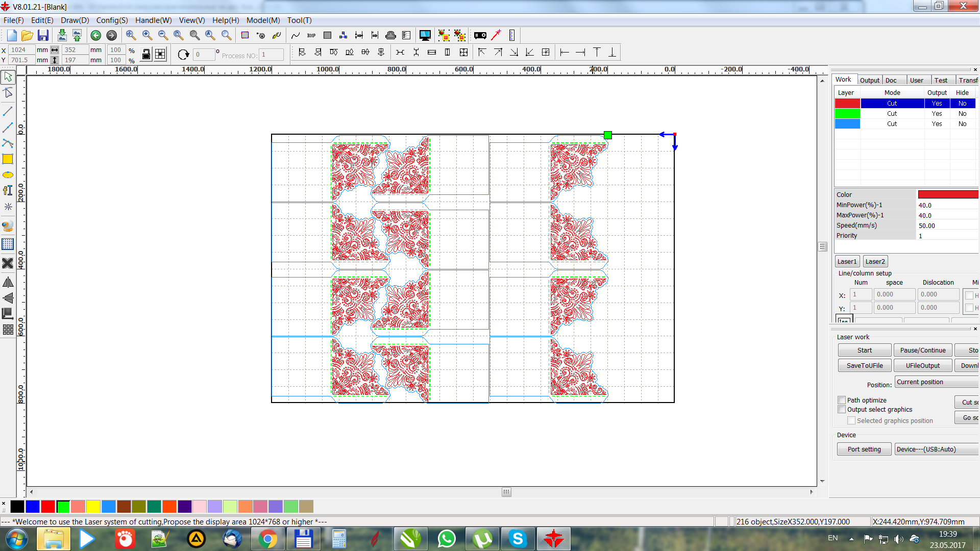The height and width of the screenshot is (551, 980).
Task: Click the preview monitor icon
Action: pos(425,35)
